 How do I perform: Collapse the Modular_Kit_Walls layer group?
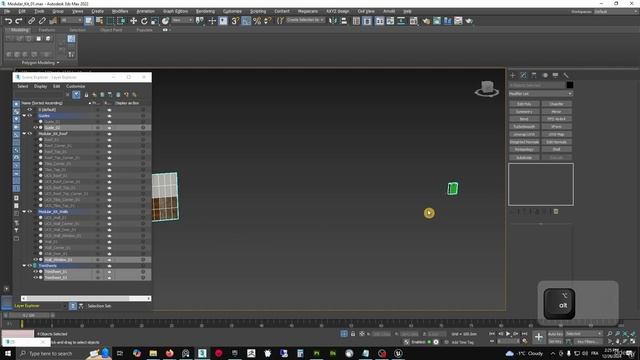coord(24,211)
